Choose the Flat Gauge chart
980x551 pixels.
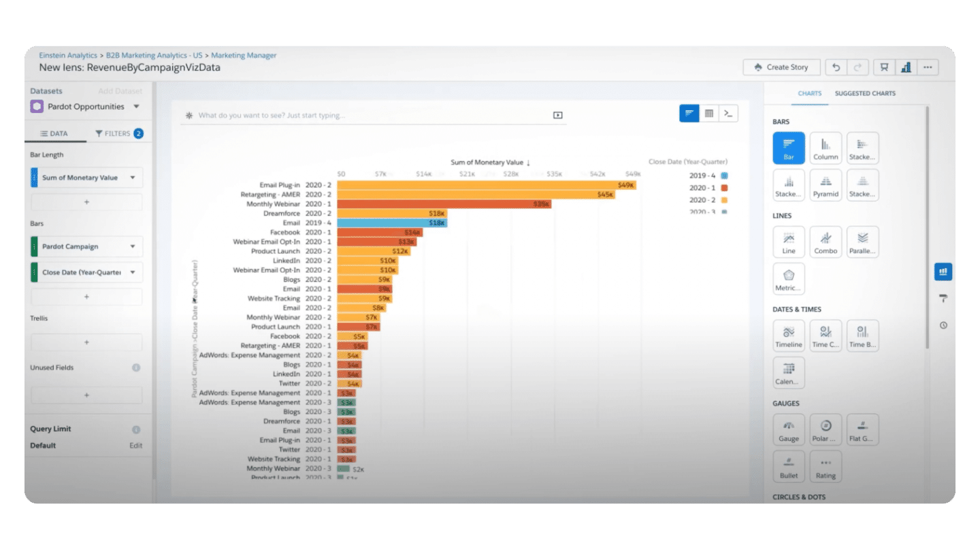point(862,430)
